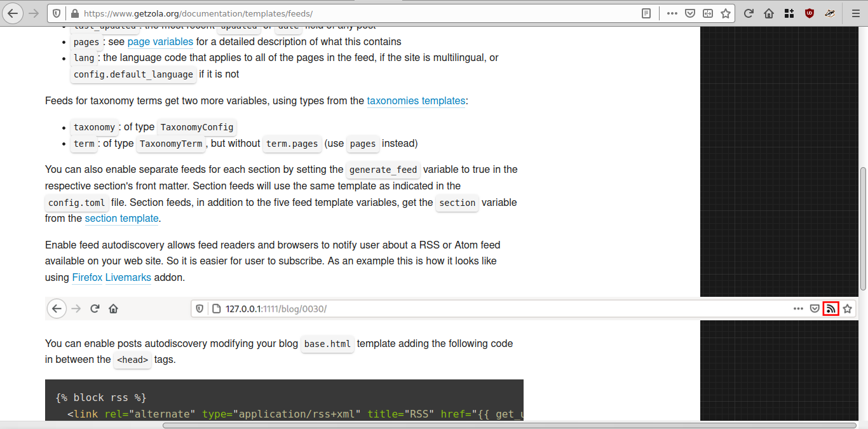The image size is (868, 429).
Task: Open the fox-styled extension icon on toolbar
Action: [830, 13]
